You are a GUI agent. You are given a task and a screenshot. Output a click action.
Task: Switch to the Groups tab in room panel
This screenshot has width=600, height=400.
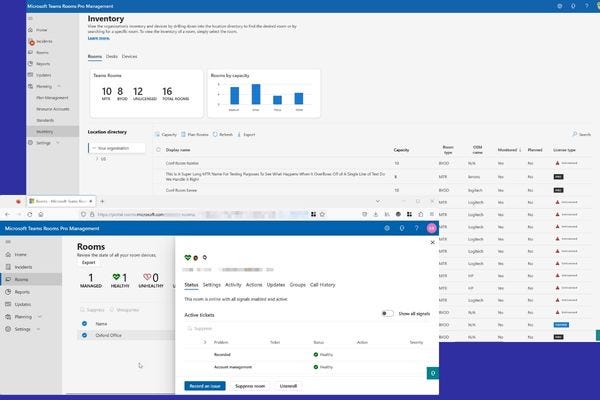[298, 285]
